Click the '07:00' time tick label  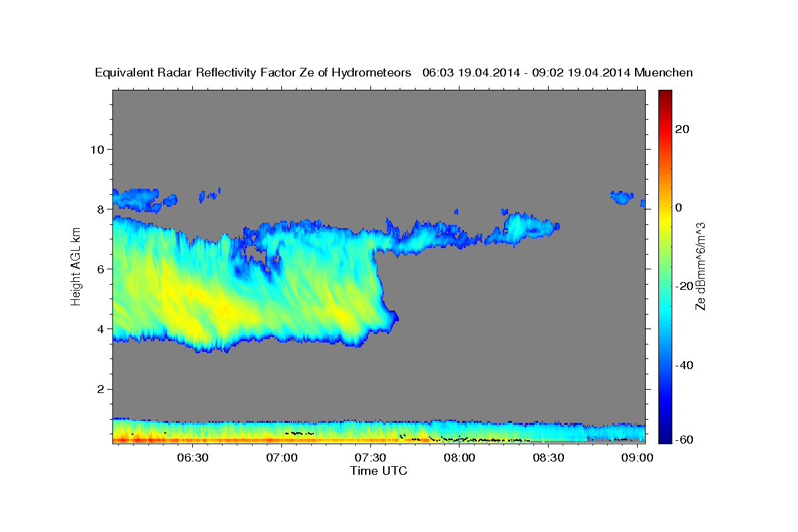(x=282, y=458)
